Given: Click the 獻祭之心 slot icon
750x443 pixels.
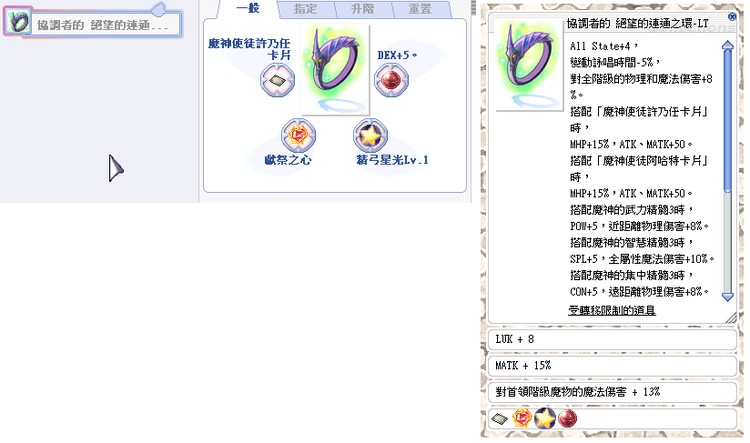Looking at the screenshot, I should tap(298, 135).
